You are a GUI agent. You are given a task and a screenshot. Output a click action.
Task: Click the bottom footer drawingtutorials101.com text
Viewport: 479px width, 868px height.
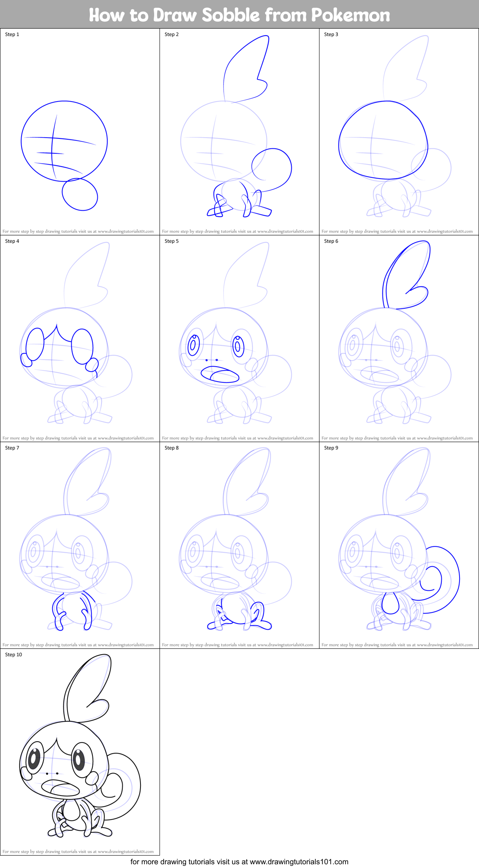tap(239, 862)
